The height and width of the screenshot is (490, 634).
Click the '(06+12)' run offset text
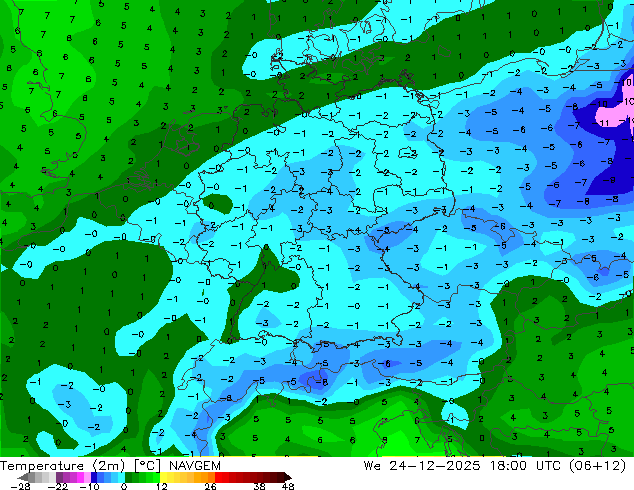click(x=598, y=466)
